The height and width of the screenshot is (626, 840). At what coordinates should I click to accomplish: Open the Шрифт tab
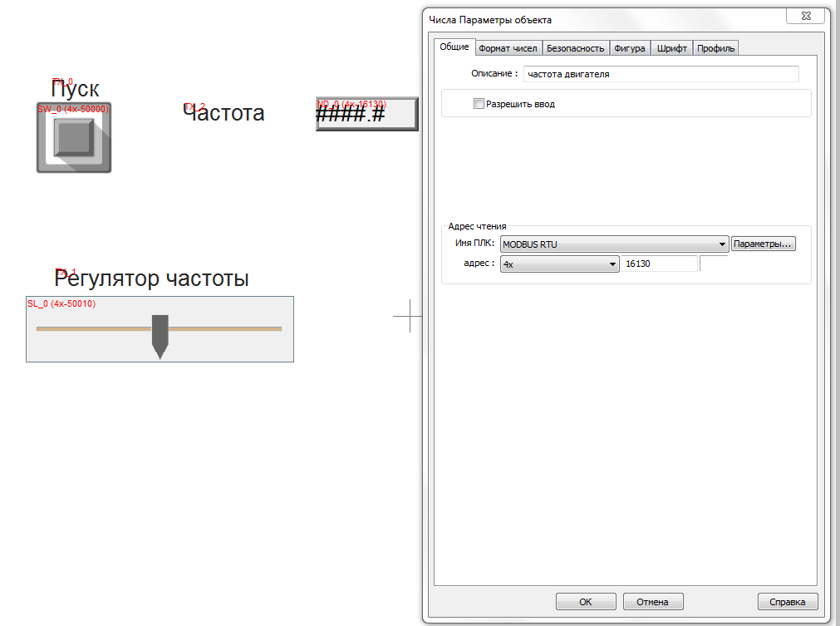[671, 48]
